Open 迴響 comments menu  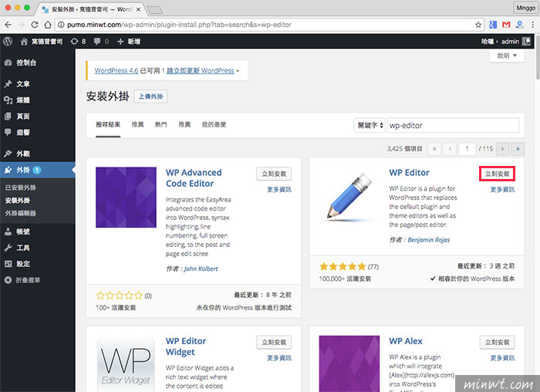(x=38, y=132)
